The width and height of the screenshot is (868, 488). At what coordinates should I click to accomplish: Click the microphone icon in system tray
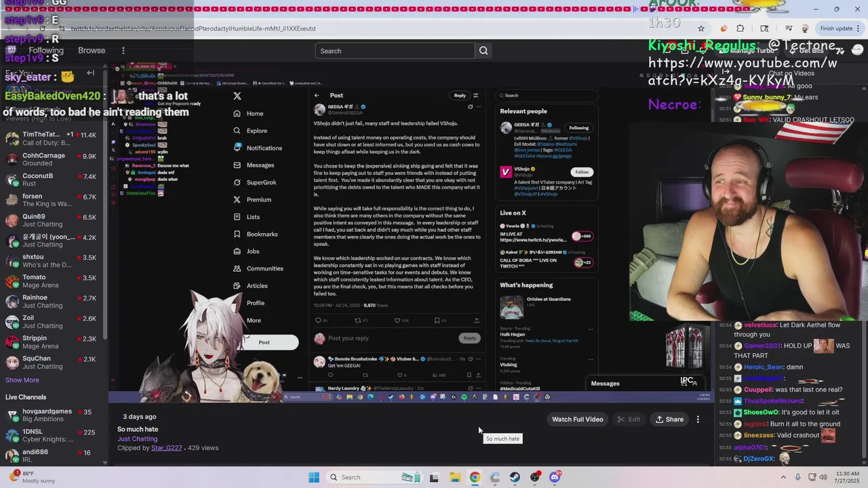click(x=798, y=477)
